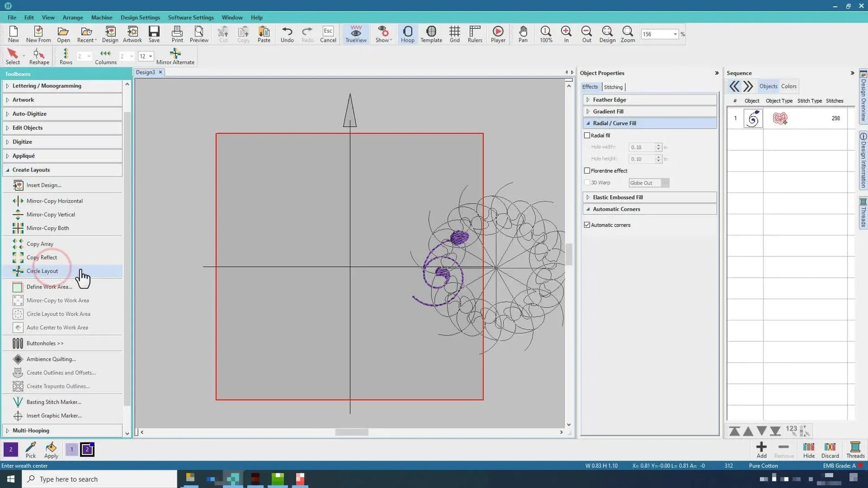Toggle the Florentine effect option
This screenshot has width=868, height=488.
pyautogui.click(x=587, y=170)
